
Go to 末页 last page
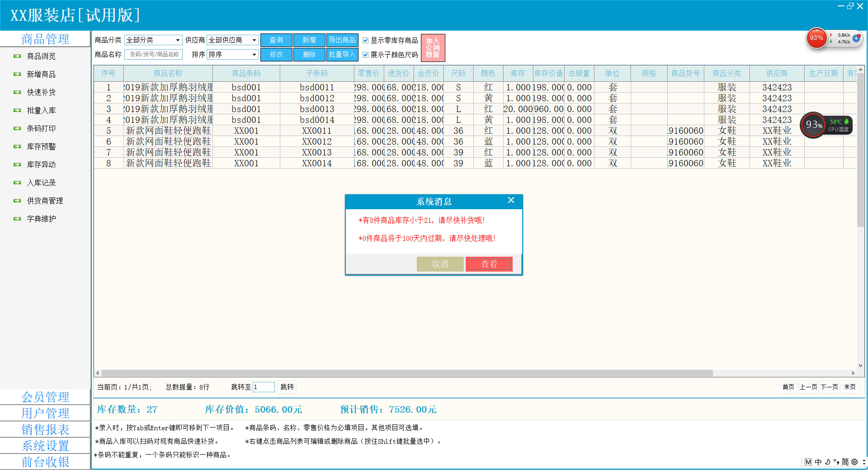tap(850, 387)
